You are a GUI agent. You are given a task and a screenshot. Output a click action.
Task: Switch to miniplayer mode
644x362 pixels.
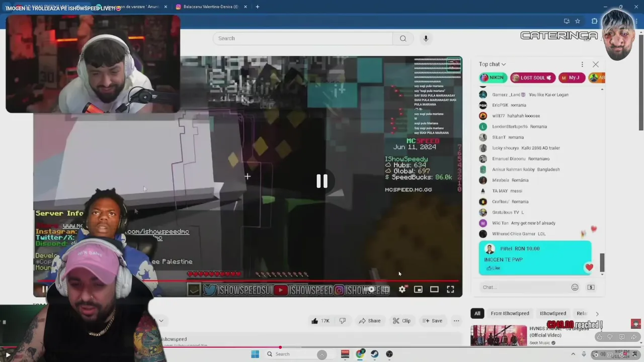418,289
